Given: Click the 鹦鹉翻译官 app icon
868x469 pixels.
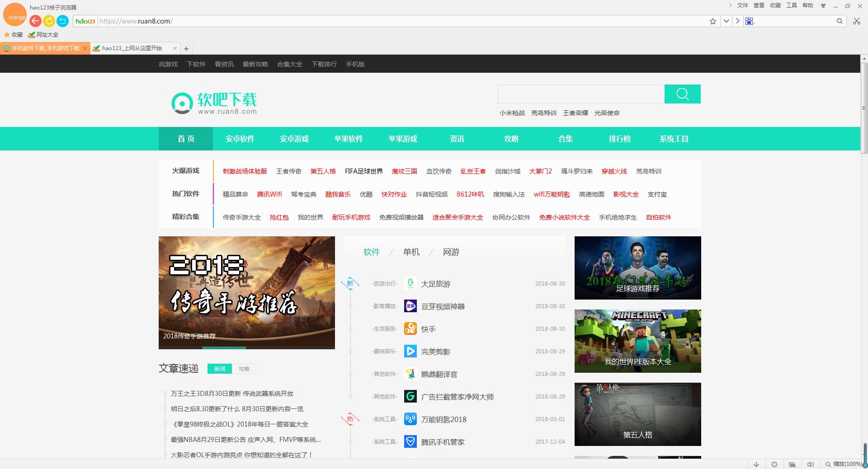Looking at the screenshot, I should [x=410, y=374].
